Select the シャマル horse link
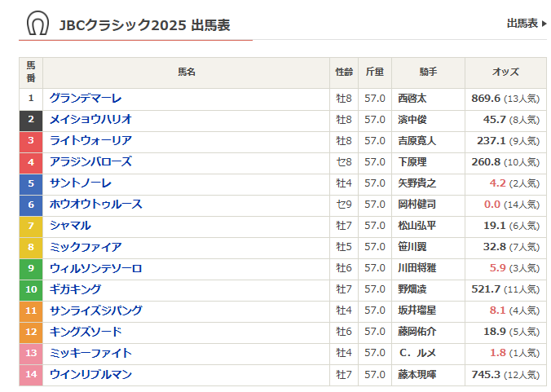Image resolution: width=551 pixels, height=392 pixels. point(70,226)
